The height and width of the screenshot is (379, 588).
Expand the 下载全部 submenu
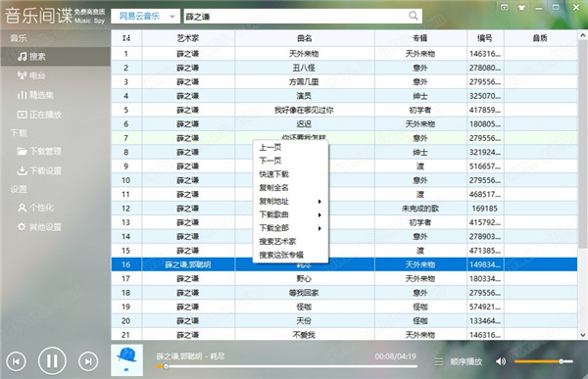coord(291,228)
